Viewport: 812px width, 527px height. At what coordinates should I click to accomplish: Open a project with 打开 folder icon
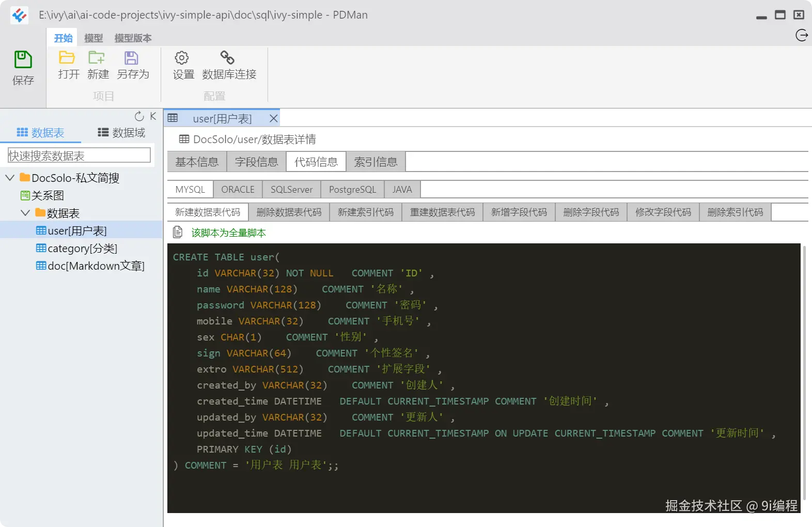(67, 57)
